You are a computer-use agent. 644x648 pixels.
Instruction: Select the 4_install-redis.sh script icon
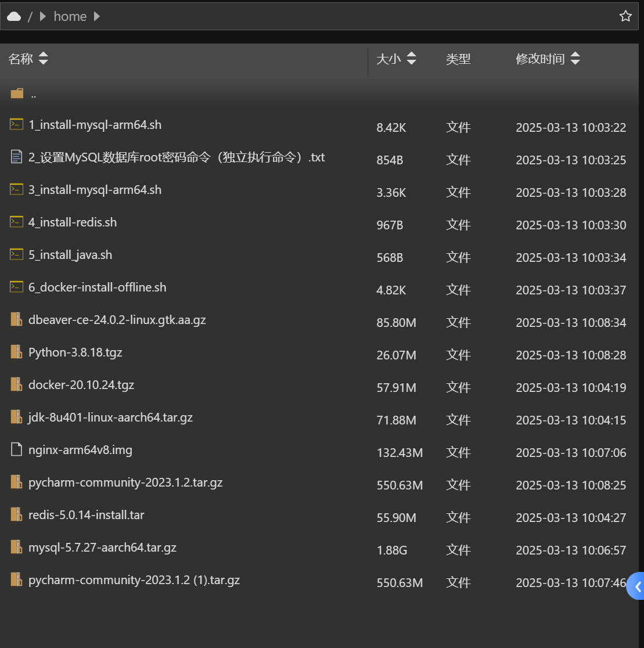pos(16,221)
